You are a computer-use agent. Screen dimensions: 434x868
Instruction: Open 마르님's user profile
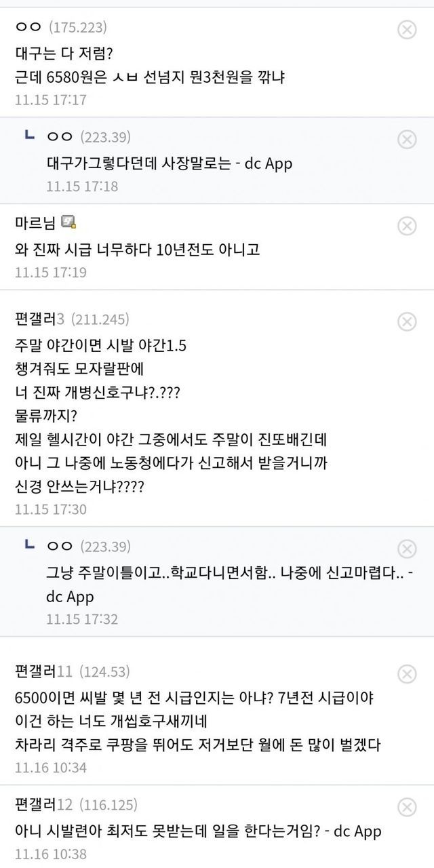[x=35, y=222]
